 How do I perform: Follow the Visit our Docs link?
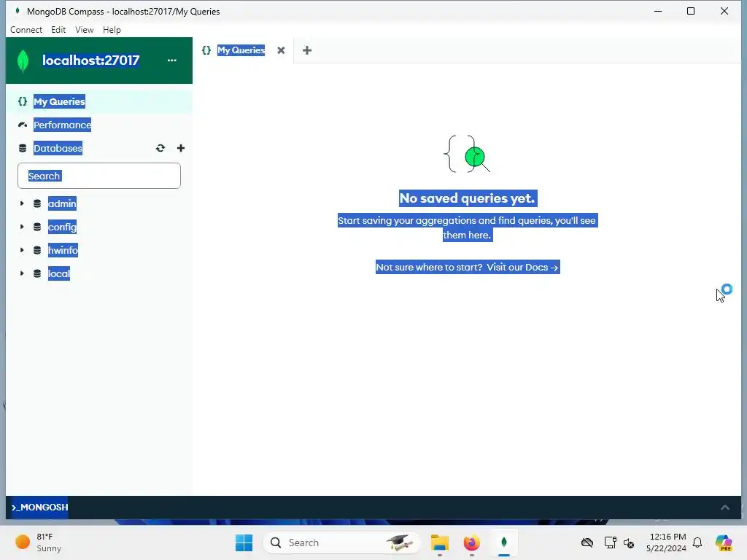tap(522, 267)
